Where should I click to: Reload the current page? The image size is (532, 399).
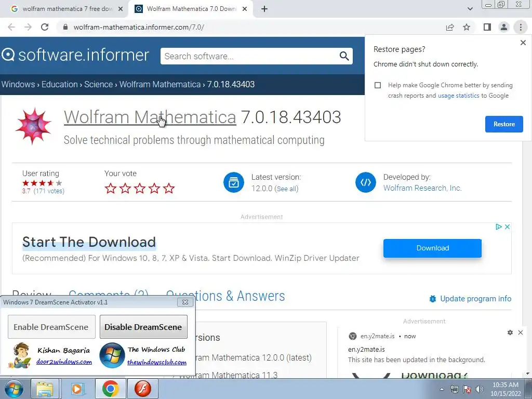45,27
